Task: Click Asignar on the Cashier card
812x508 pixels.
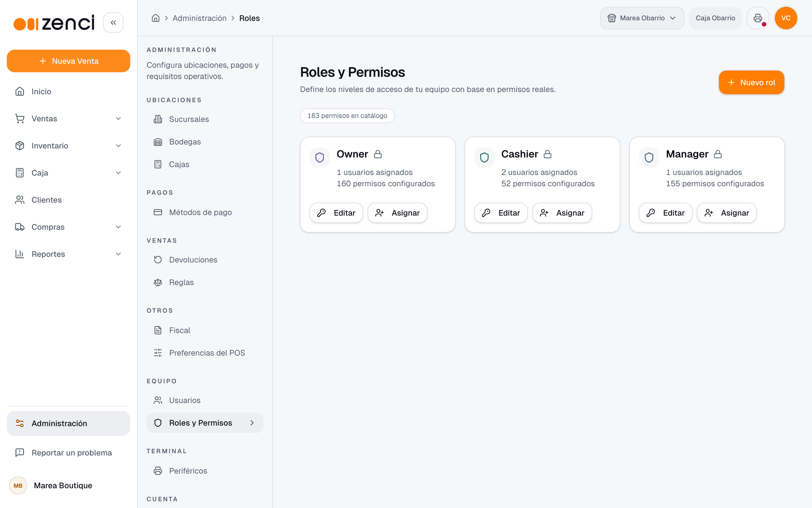Action: pyautogui.click(x=562, y=213)
